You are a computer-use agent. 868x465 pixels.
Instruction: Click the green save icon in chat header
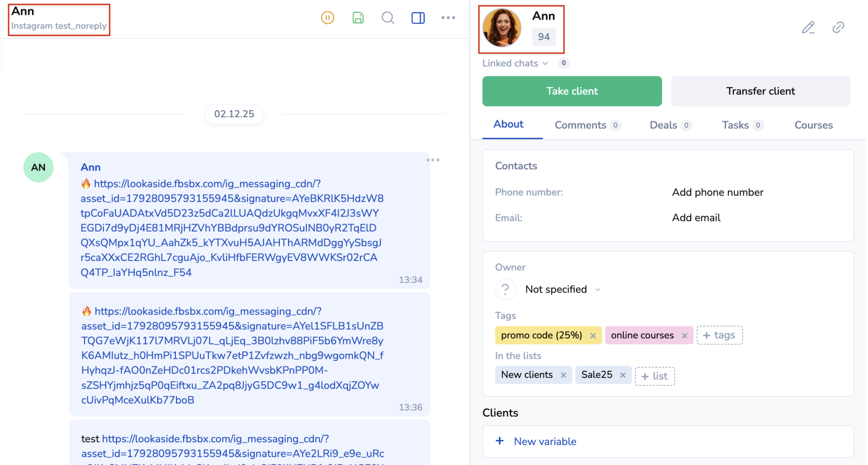[x=358, y=18]
